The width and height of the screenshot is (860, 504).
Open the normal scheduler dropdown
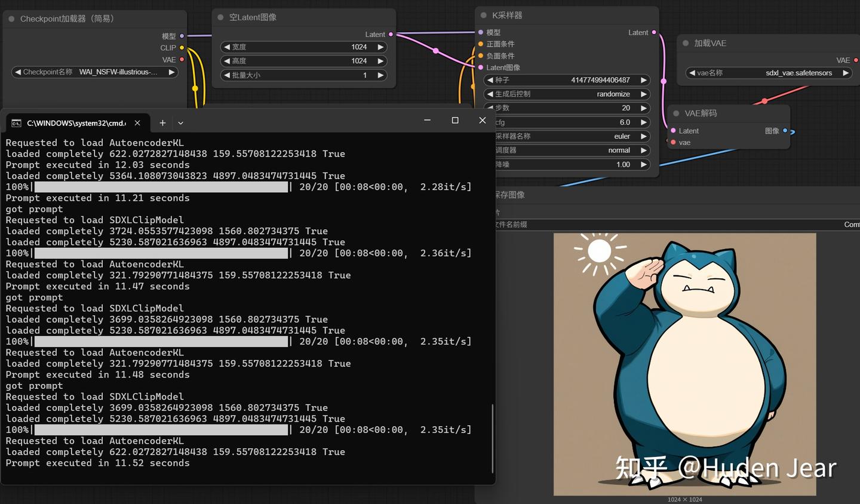pyautogui.click(x=567, y=150)
